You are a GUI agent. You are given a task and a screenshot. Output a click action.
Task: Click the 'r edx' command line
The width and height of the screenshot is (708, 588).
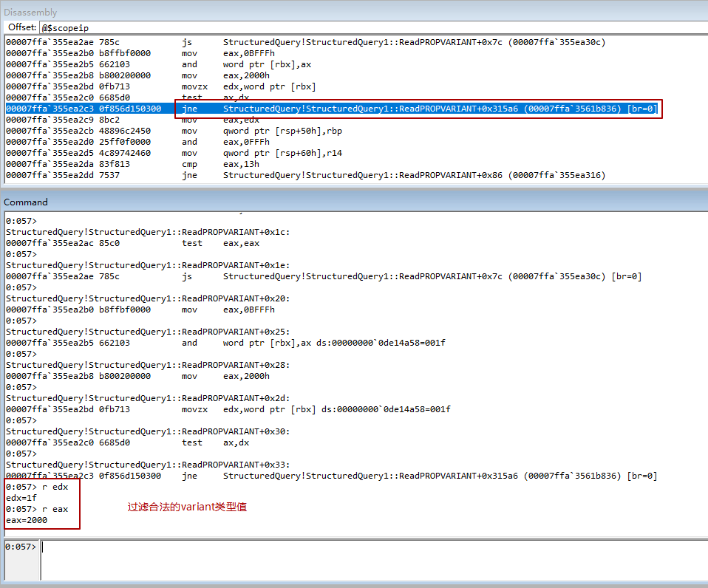(37, 487)
